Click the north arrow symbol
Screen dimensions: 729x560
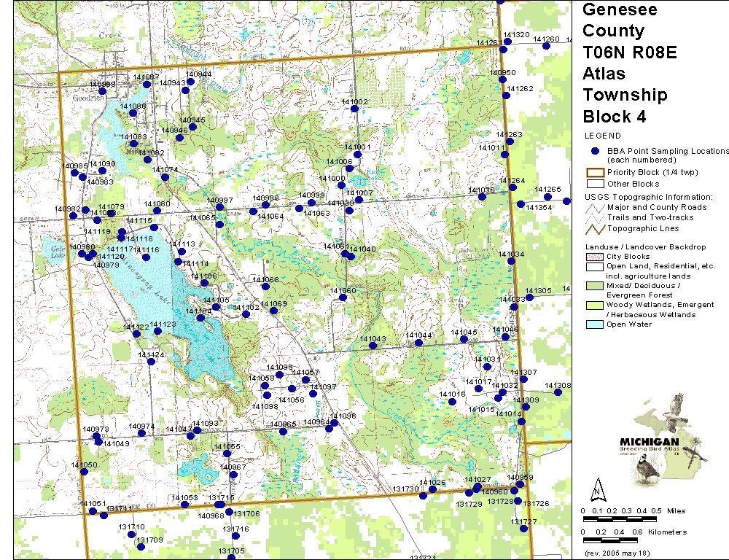point(596,487)
